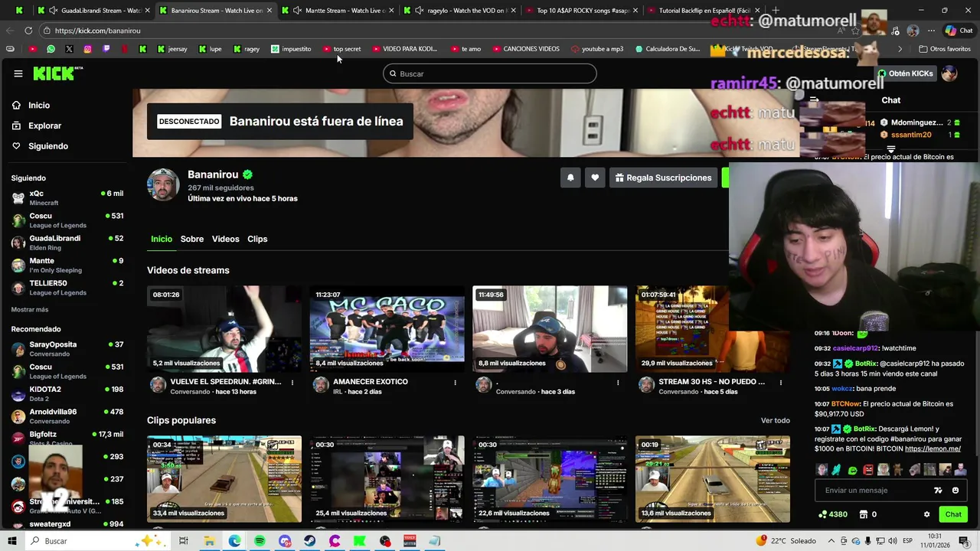
Task: Click the browser address bar
Action: point(429,31)
